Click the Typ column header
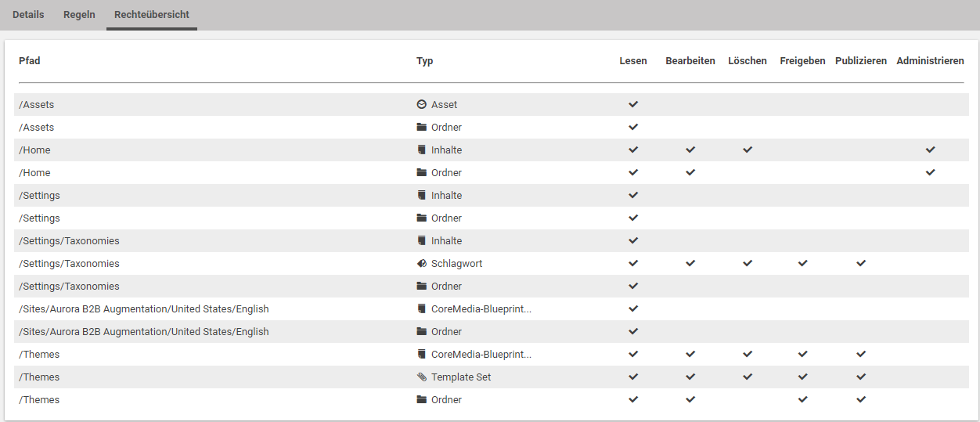This screenshot has width=980, height=422. pos(424,61)
